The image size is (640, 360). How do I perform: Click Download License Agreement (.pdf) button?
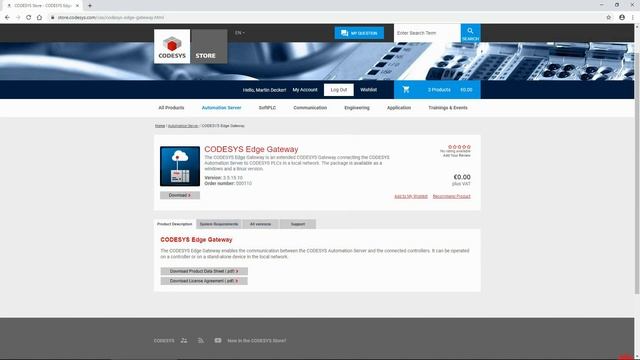point(204,281)
